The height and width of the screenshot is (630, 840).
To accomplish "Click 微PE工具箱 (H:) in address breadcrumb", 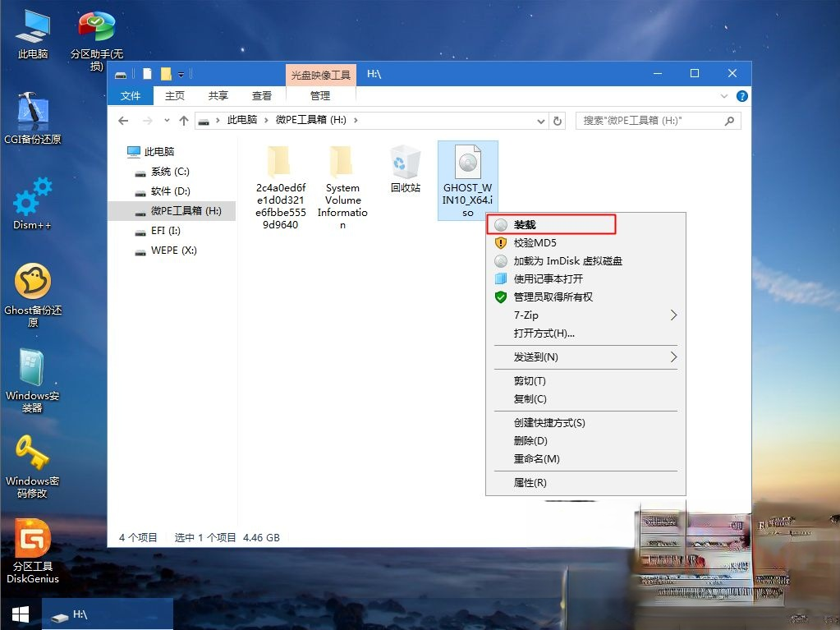I will pos(310,120).
